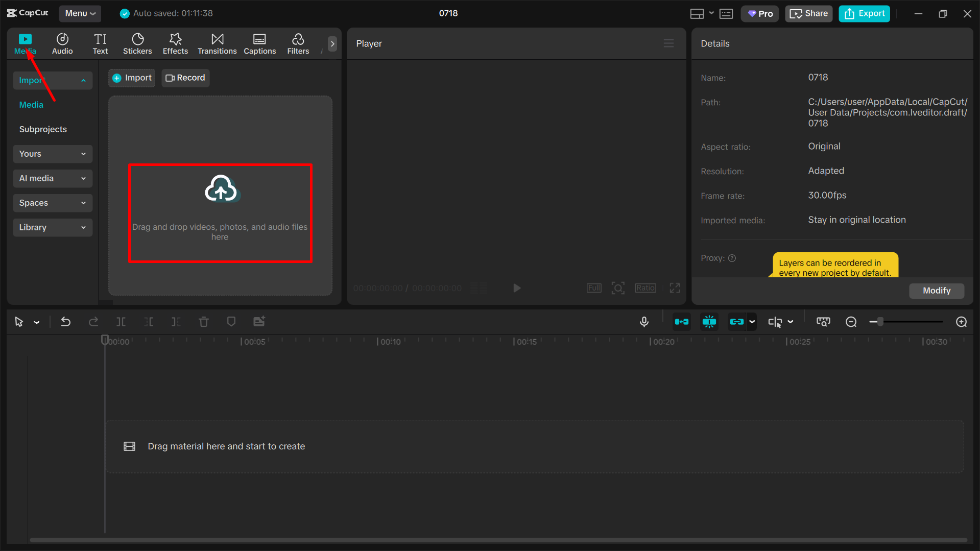This screenshot has height=551, width=980.
Task: Click the Modify button in Details panel
Action: point(936,291)
